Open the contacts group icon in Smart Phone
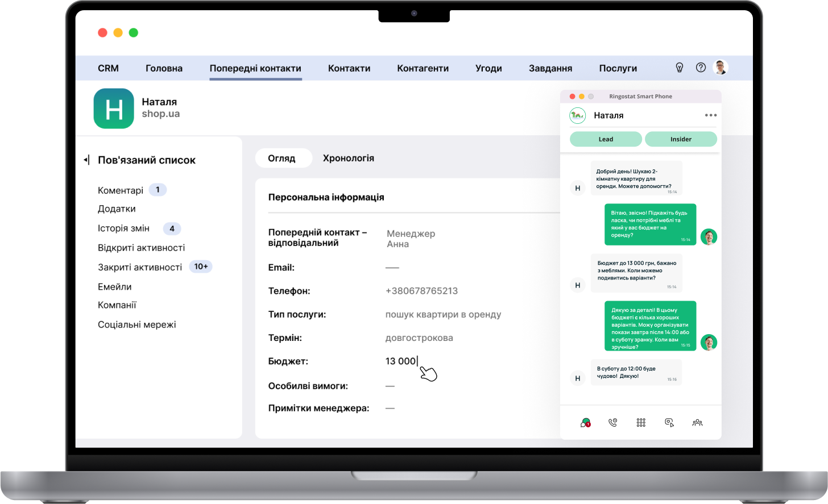Viewport: 828px width, 504px height. tap(697, 422)
